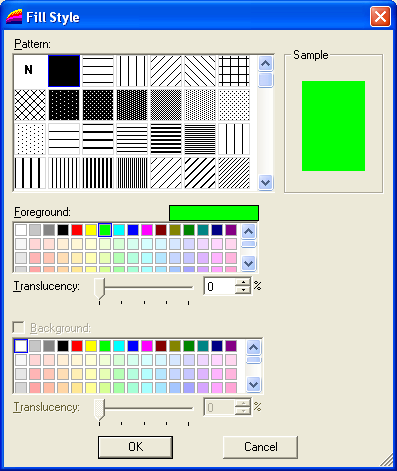The height and width of the screenshot is (471, 397).
Task: Choose the solid black fill pattern
Action: coord(64,71)
